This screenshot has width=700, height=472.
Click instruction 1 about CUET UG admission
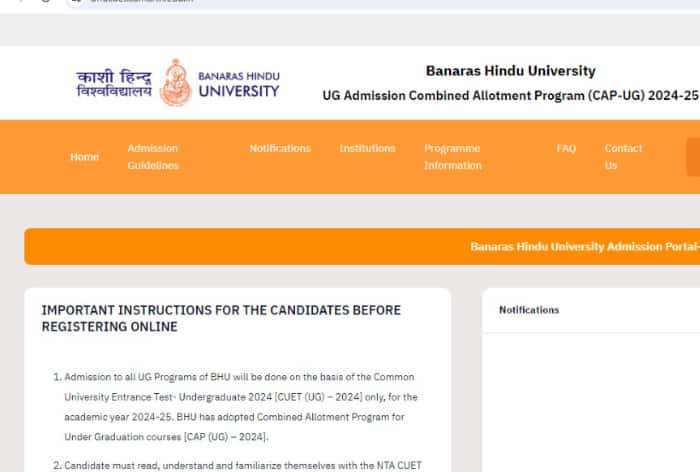[x=241, y=407]
